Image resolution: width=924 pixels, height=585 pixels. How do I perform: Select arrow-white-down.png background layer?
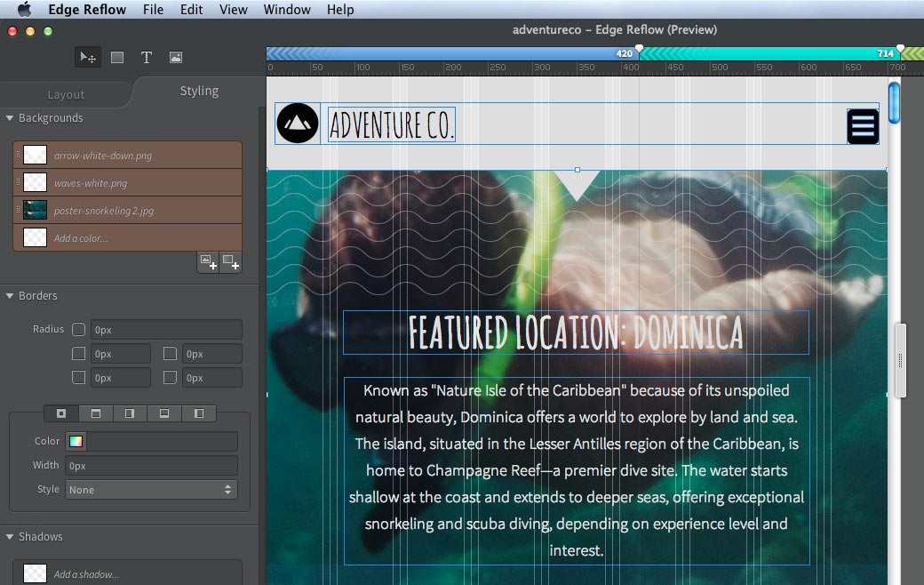127,155
